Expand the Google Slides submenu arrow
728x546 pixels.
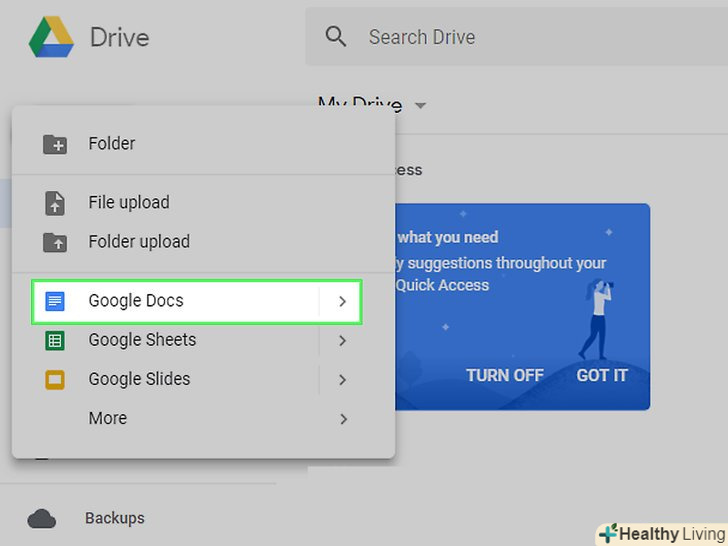click(343, 380)
